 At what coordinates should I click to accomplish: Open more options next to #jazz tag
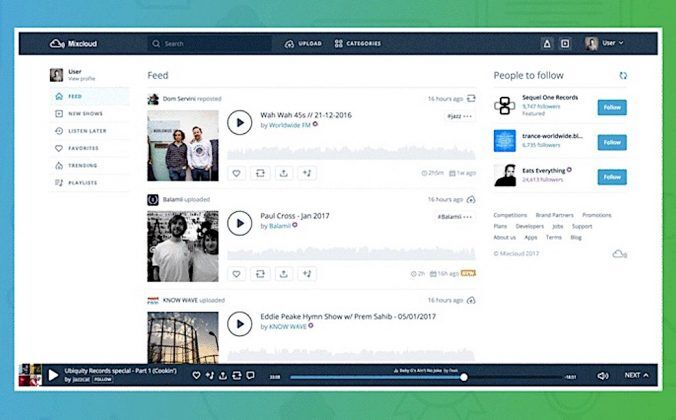468,116
